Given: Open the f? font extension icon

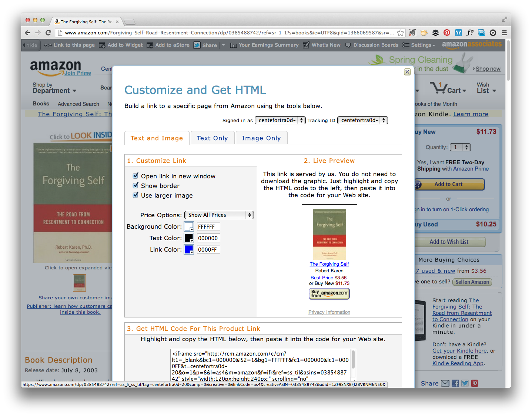Looking at the screenshot, I should point(470,33).
